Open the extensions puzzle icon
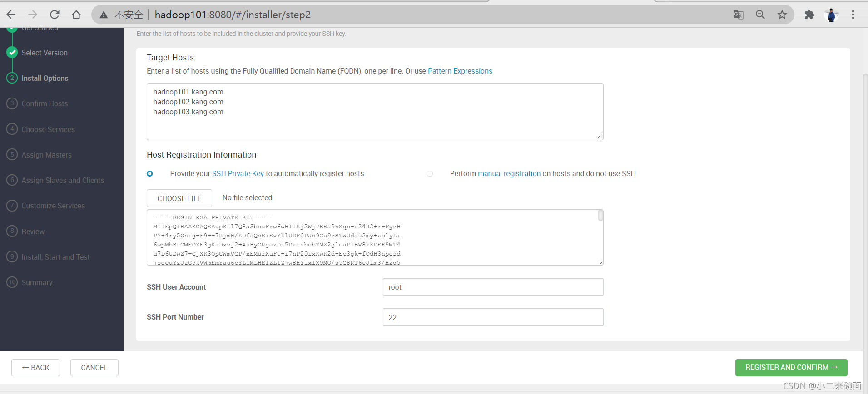868x394 pixels. point(809,15)
